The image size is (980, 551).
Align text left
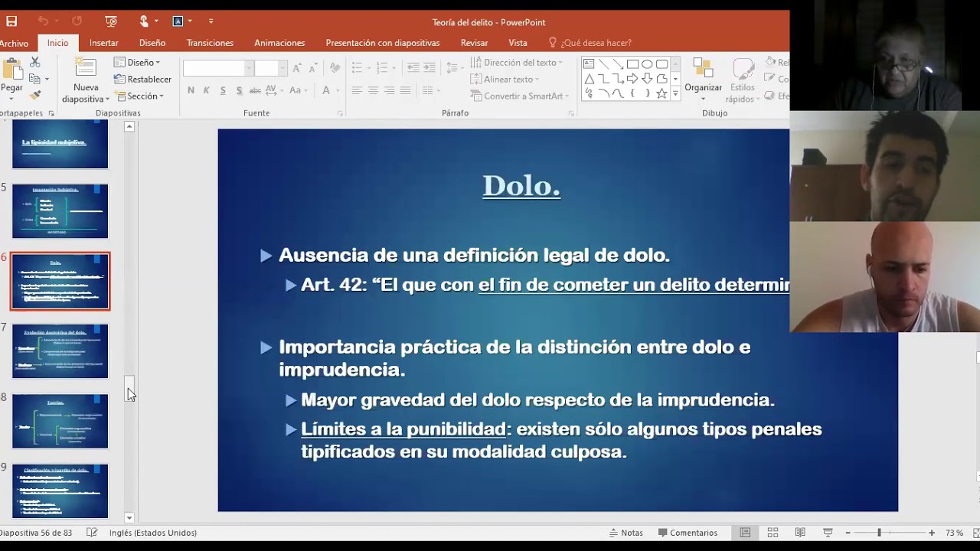click(x=357, y=90)
